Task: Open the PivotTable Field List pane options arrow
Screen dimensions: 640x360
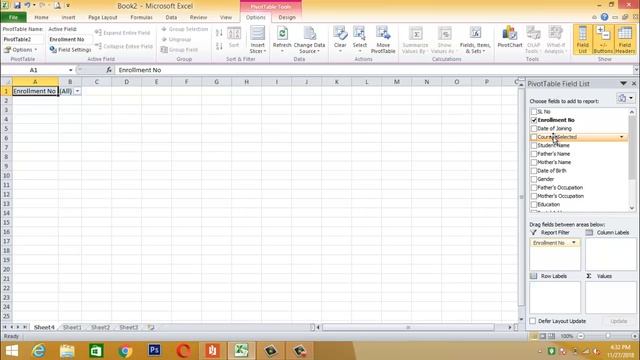Action: tap(623, 84)
